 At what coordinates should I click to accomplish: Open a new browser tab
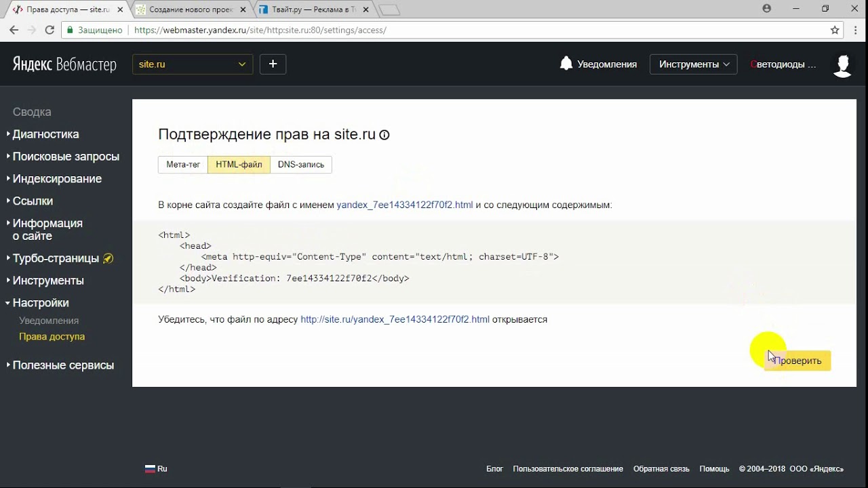pyautogui.click(x=389, y=10)
